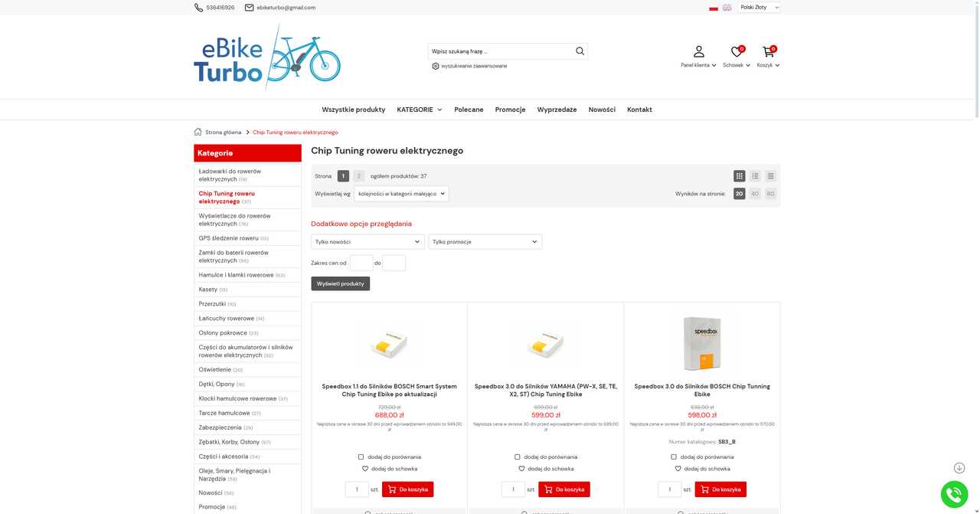Tick compare checkbox for Speedbox 1.1 BOSCH Smart System

pyautogui.click(x=361, y=457)
